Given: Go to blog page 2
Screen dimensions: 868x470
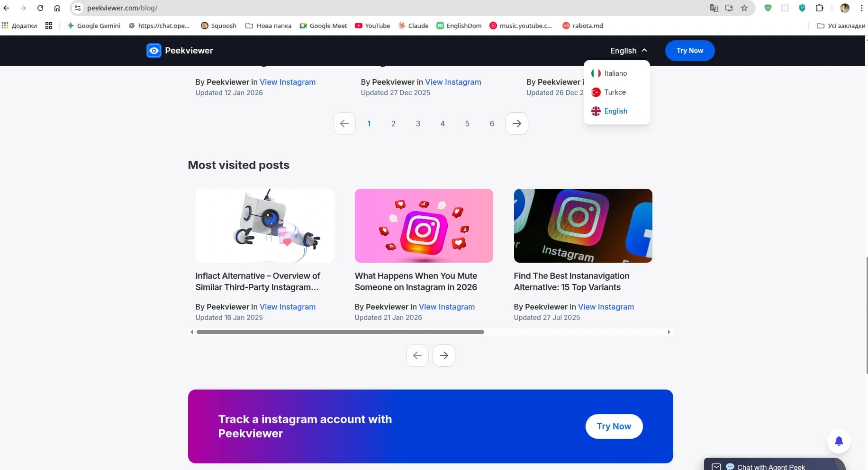Looking at the screenshot, I should 393,124.
